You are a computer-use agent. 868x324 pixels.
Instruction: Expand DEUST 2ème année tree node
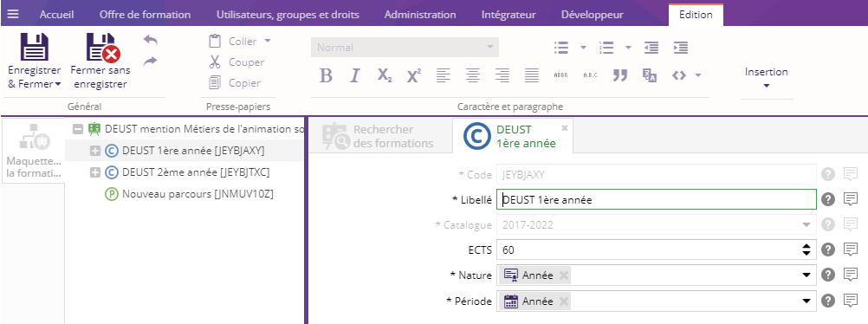point(95,172)
